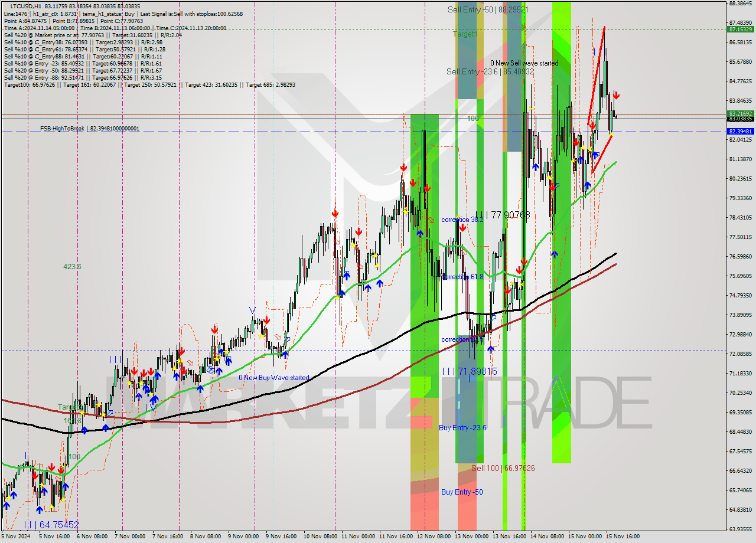
Task: Click '15 Nov 00:00' on the time axis
Action: [584, 537]
